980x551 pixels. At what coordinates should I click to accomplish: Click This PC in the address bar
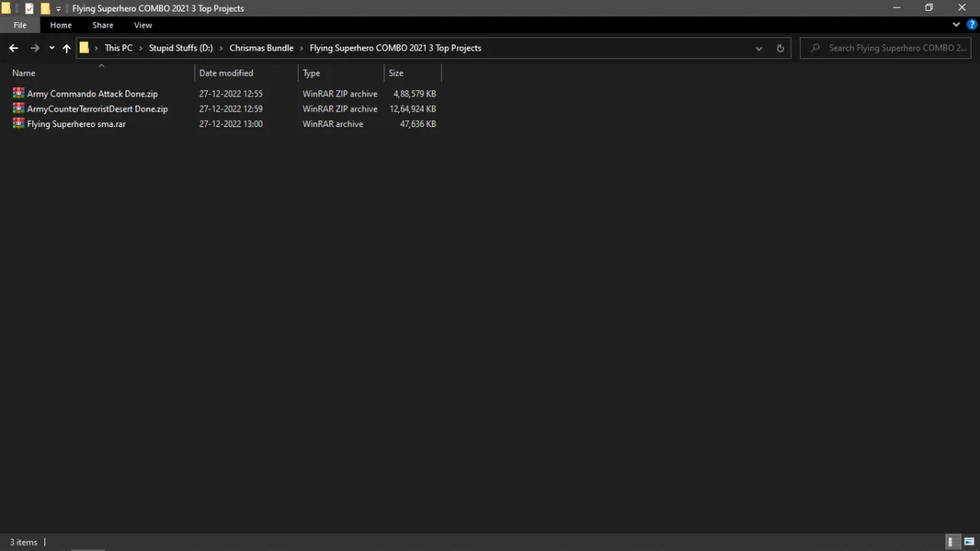(118, 47)
